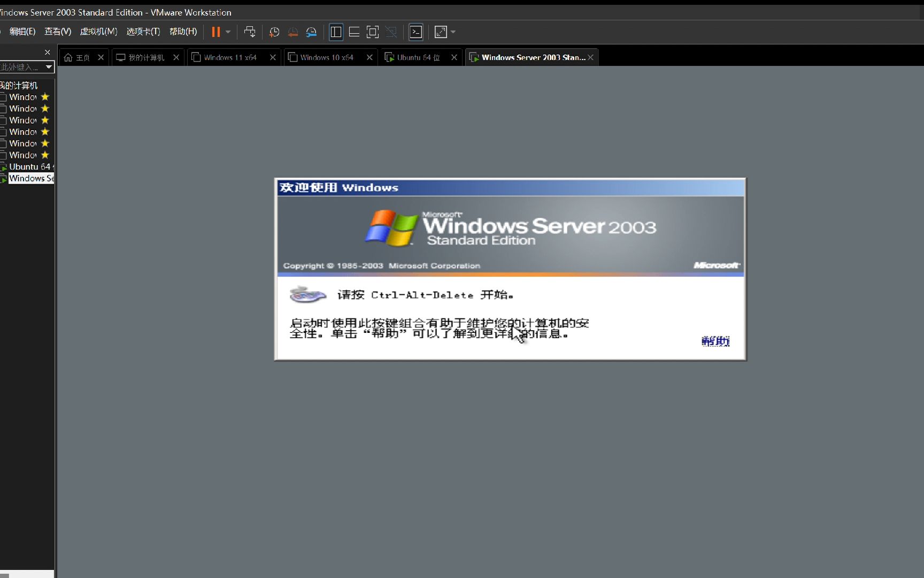The height and width of the screenshot is (578, 924).
Task: Click the library search input field
Action: point(21,67)
